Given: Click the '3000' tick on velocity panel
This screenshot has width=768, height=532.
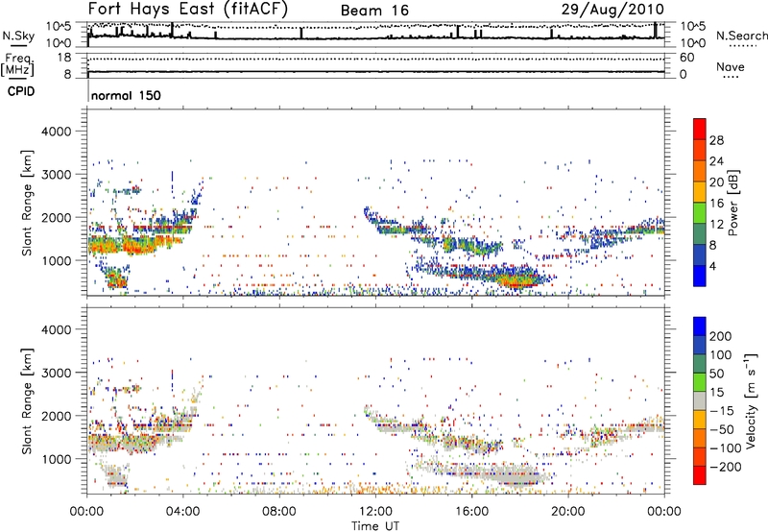Looking at the screenshot, I should [57, 373].
